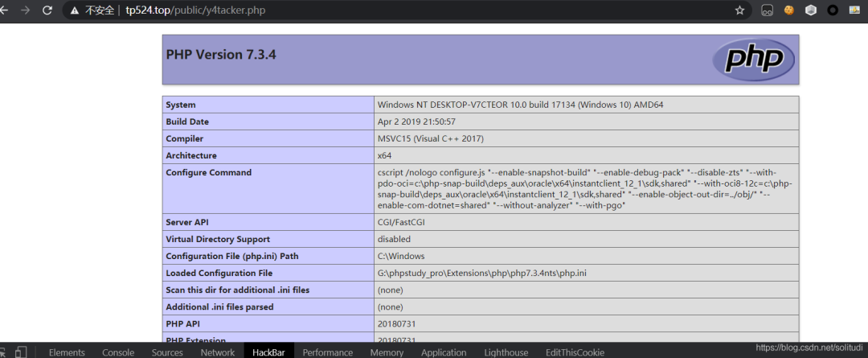Click the 'Compiler' row label
The width and height of the screenshot is (868, 358).
point(185,138)
